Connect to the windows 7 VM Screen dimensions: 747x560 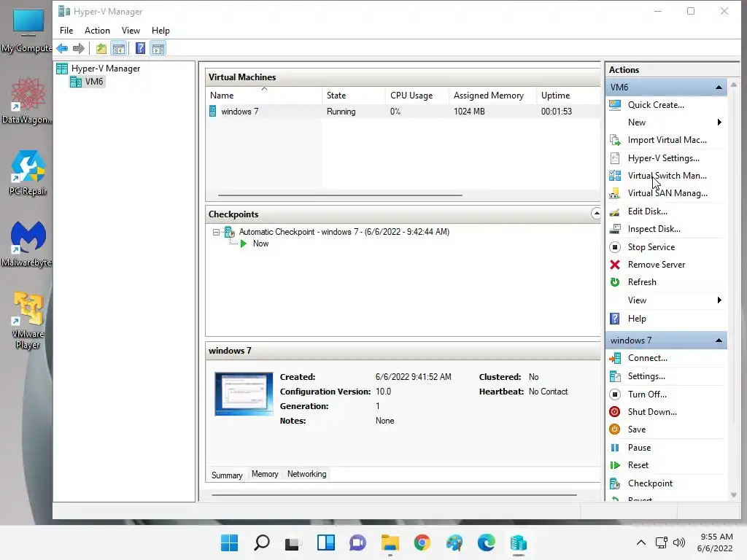pyautogui.click(x=648, y=358)
